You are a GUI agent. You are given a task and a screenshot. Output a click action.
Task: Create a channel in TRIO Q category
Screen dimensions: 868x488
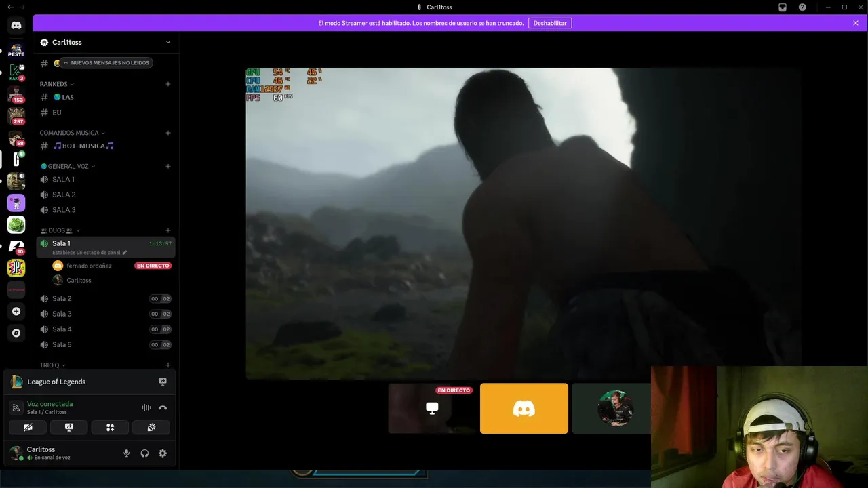point(168,365)
